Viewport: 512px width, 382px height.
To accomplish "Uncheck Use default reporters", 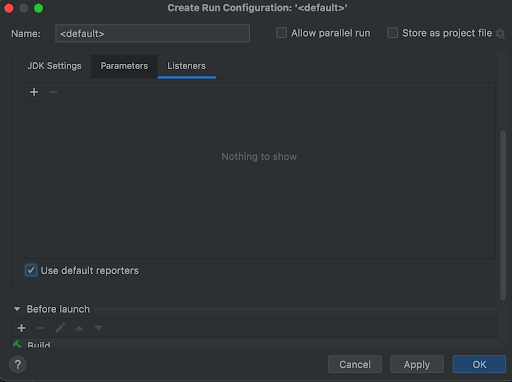I will 31,270.
